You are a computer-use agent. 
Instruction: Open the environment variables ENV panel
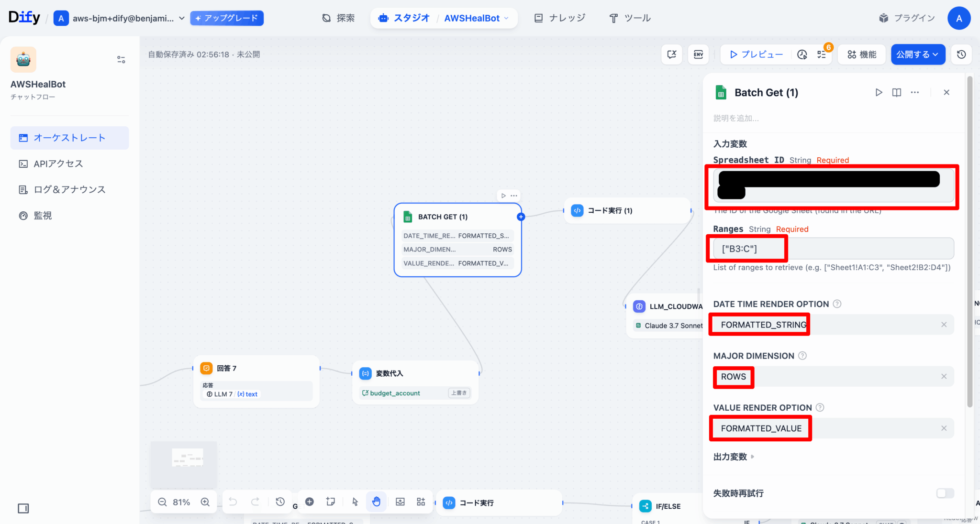click(x=698, y=55)
